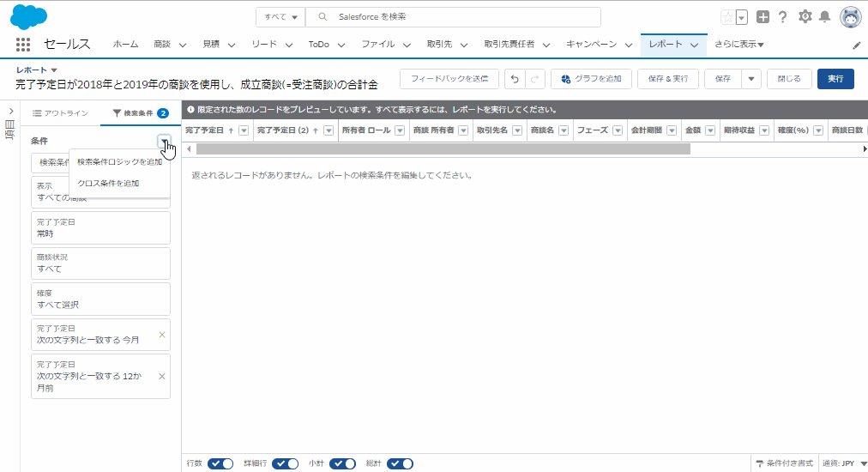The height and width of the screenshot is (472, 868).
Task: Go to the ホーム navigation tab
Action: 126,45
